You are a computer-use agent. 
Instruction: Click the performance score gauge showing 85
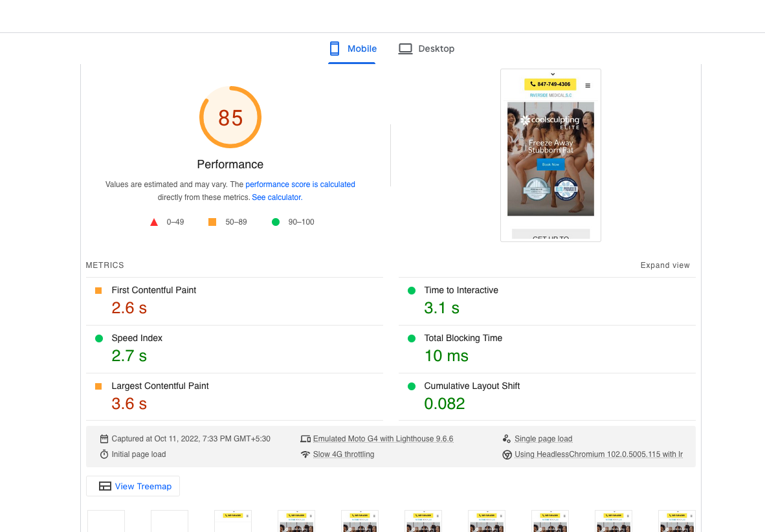230,117
